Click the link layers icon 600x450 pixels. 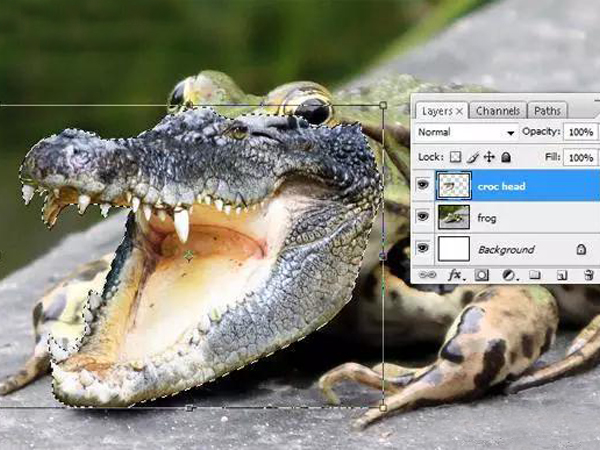pyautogui.click(x=427, y=274)
